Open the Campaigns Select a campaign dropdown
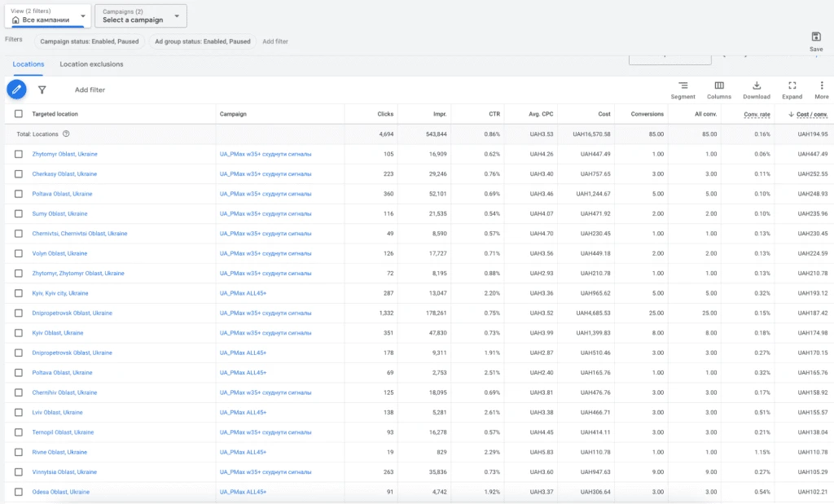 (141, 16)
